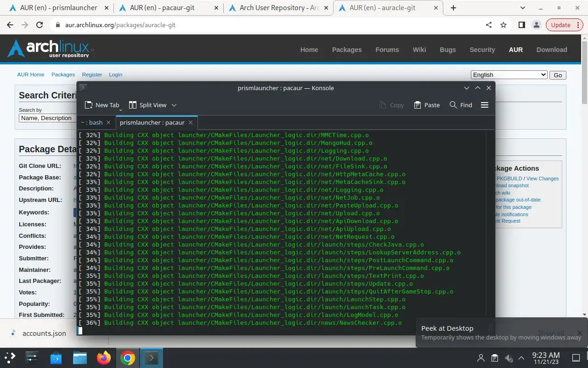Open a new Chrome tab
Viewport: 588px width, 368px height.
pyautogui.click(x=453, y=8)
